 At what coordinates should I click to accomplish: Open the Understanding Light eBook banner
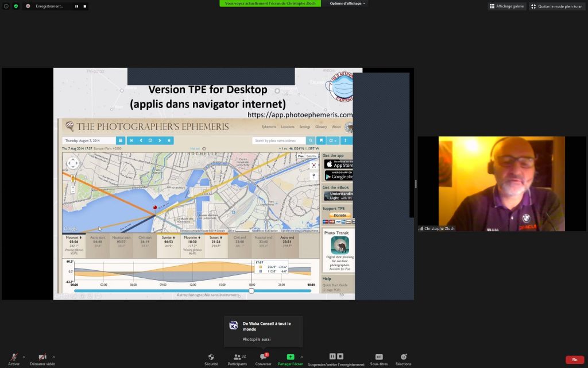[338, 196]
